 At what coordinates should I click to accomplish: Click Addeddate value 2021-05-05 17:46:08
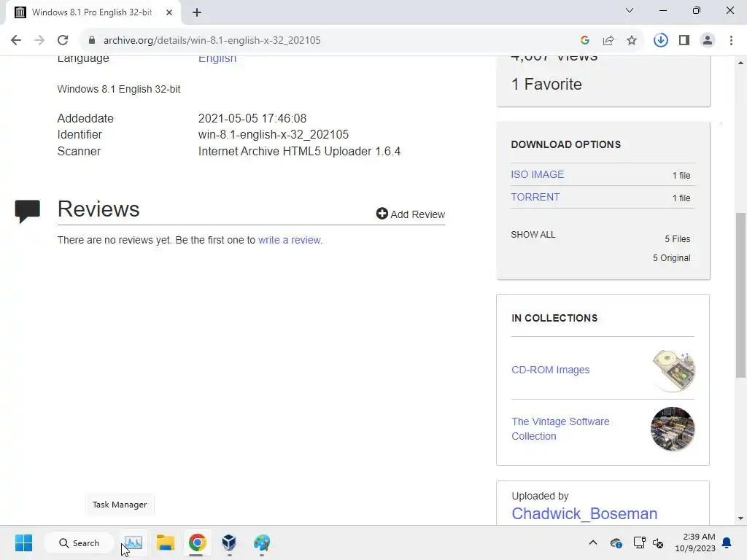(x=252, y=118)
